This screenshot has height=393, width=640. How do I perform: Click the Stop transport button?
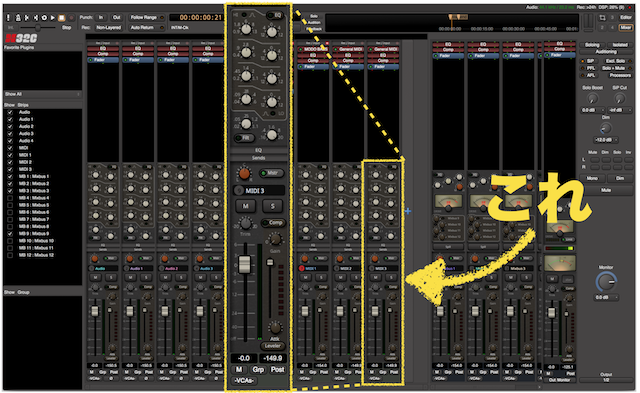click(61, 18)
